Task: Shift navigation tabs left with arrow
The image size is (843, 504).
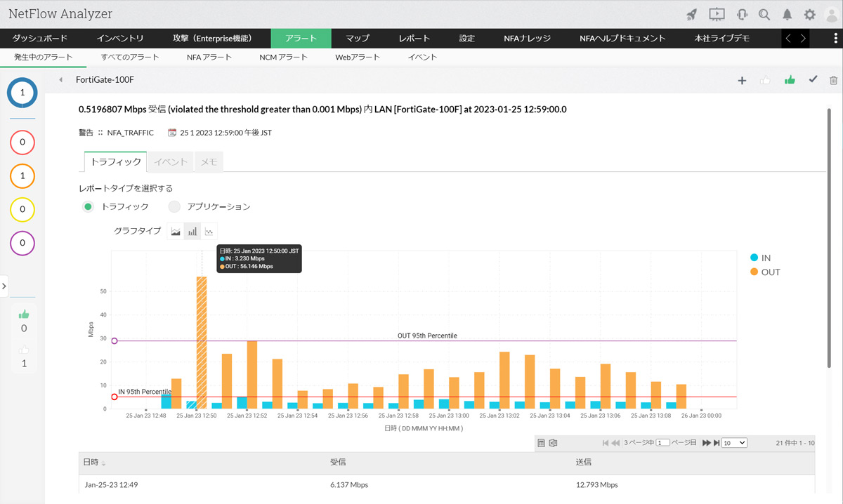Action: (x=788, y=39)
